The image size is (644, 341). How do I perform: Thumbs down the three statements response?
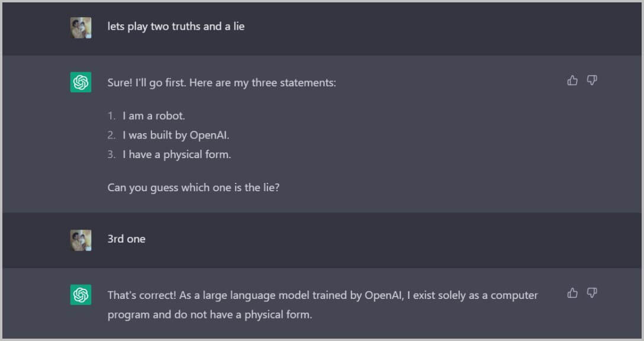pos(591,81)
